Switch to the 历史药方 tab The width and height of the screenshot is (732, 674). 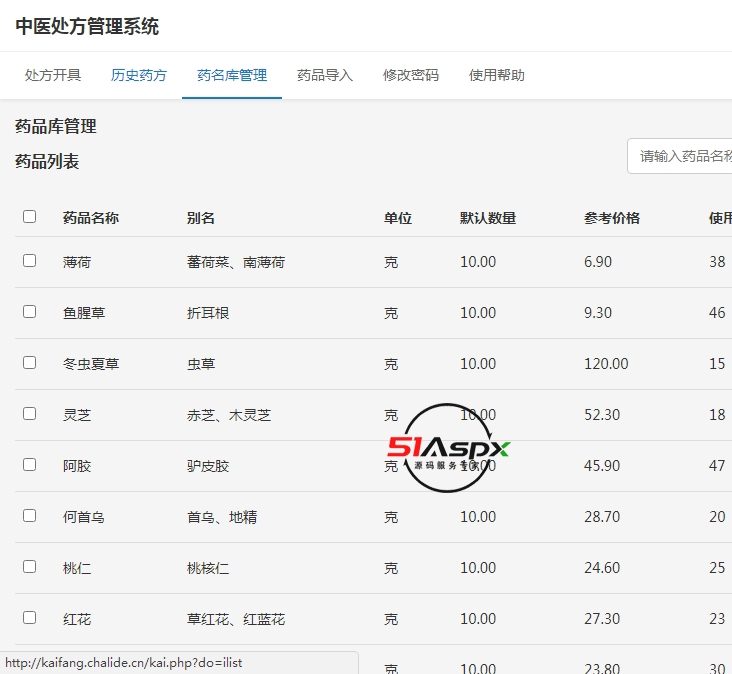click(139, 75)
